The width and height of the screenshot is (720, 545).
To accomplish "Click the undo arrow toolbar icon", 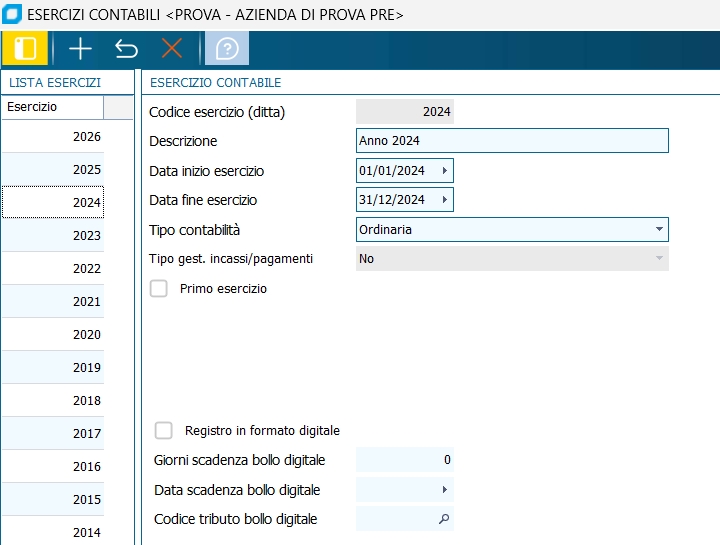I will (x=126, y=48).
